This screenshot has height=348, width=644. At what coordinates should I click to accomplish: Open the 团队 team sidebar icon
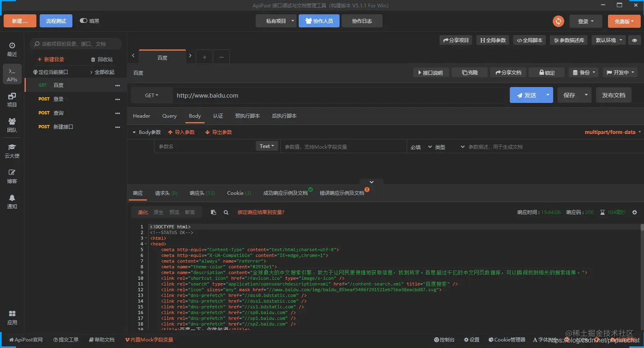(12, 126)
